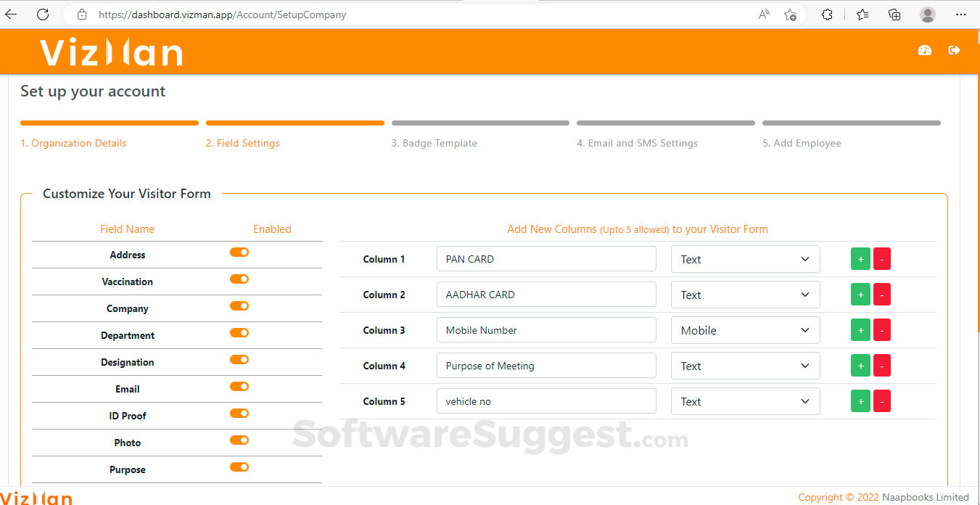Image resolution: width=980 pixels, height=505 pixels.
Task: Remove Column 2 with the red minus button
Action: [882, 295]
